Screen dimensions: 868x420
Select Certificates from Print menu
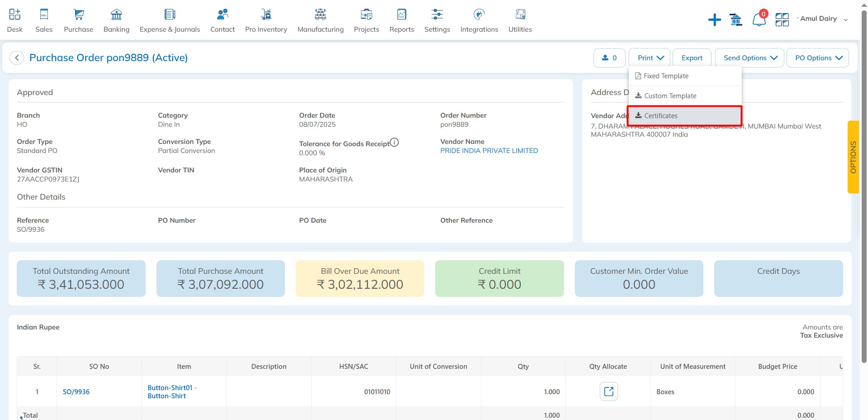coord(685,116)
